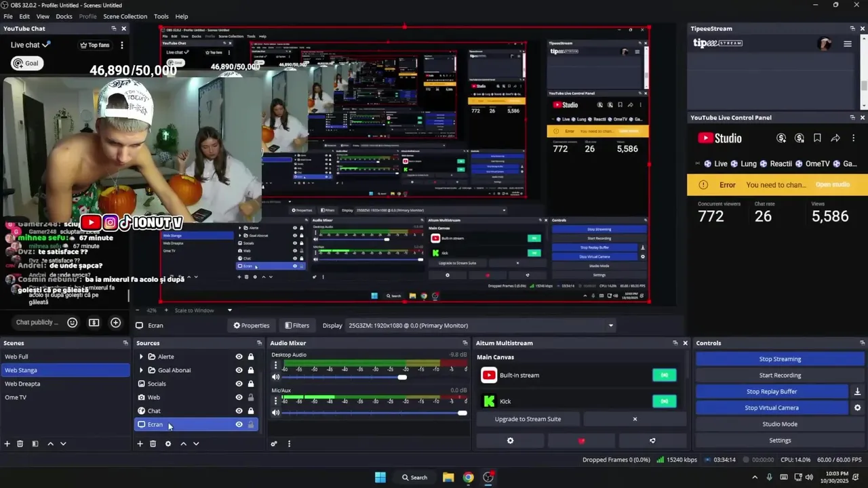Viewport: 868px width, 488px height.
Task: Move source down arrow in Sources toolbar
Action: (196, 444)
